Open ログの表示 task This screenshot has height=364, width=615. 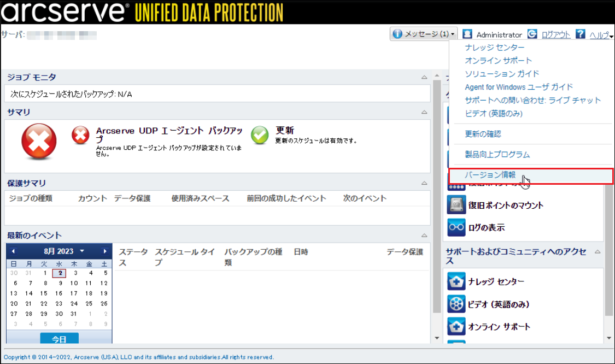click(x=487, y=228)
